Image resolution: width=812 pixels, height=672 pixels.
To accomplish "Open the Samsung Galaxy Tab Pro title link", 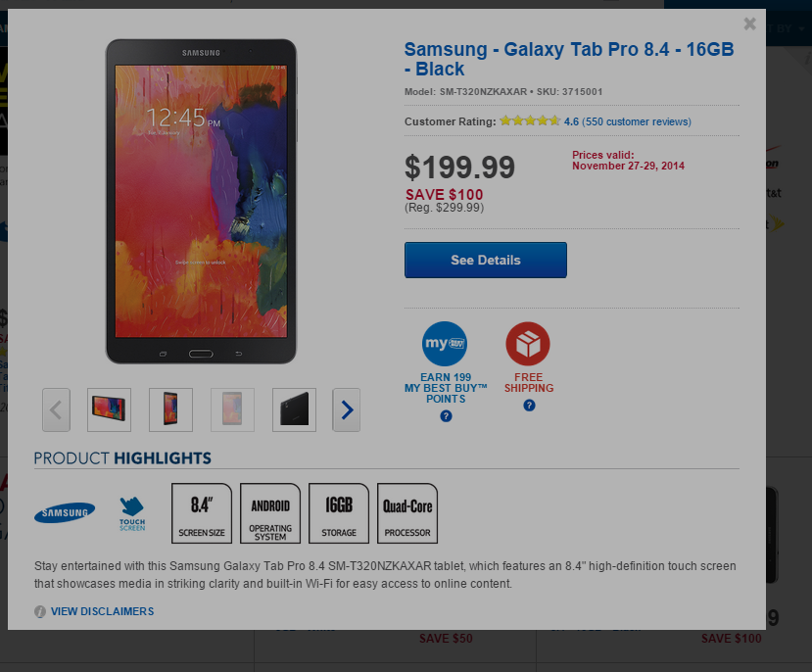I will 569,60.
